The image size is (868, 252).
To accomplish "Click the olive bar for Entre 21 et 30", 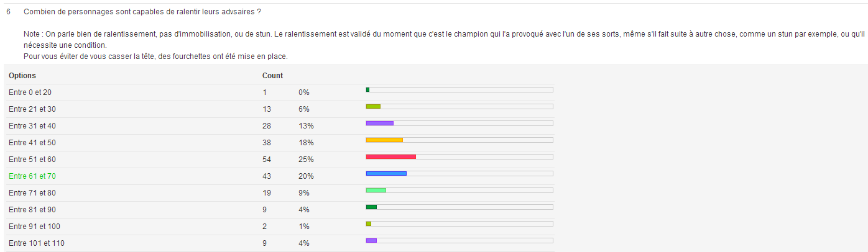I will click(x=373, y=107).
